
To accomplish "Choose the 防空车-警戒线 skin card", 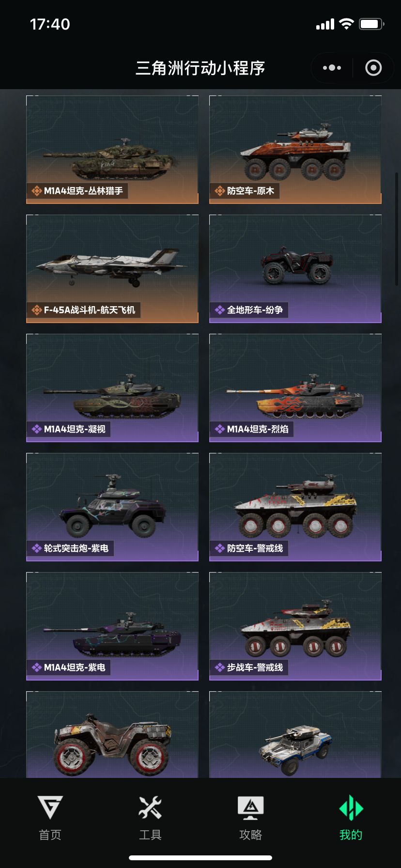I will coord(295,507).
